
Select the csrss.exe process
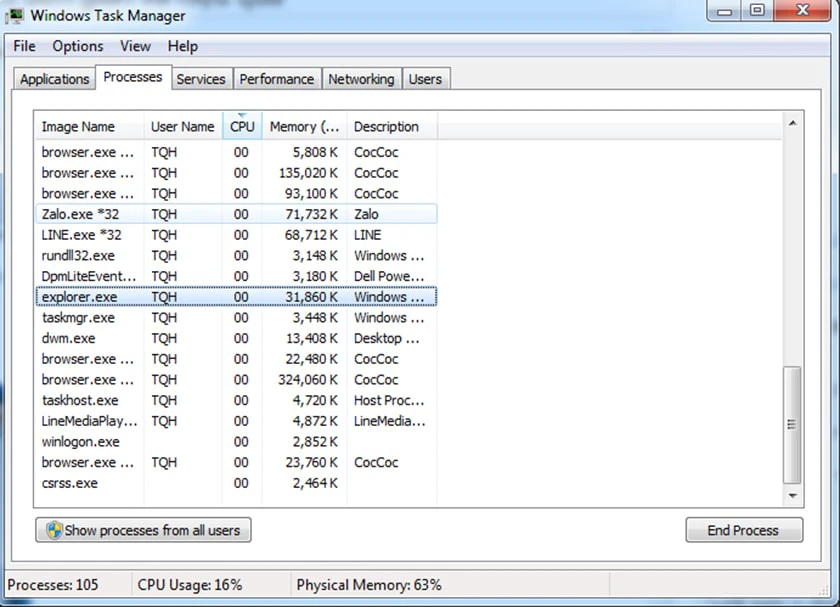[236, 483]
